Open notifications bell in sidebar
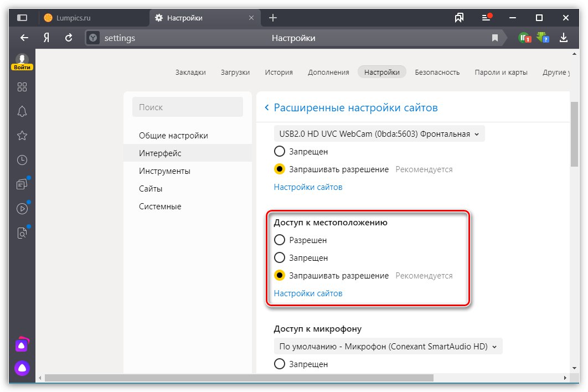 click(22, 111)
